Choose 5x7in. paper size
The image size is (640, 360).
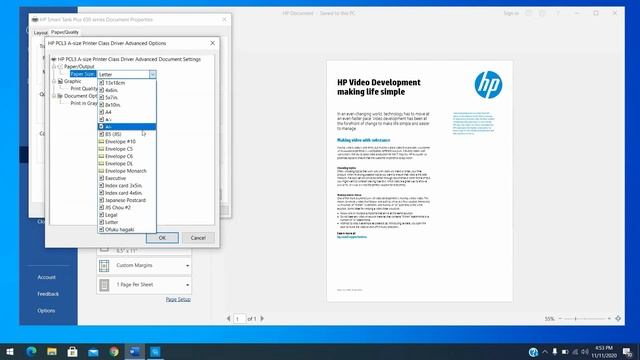point(127,98)
